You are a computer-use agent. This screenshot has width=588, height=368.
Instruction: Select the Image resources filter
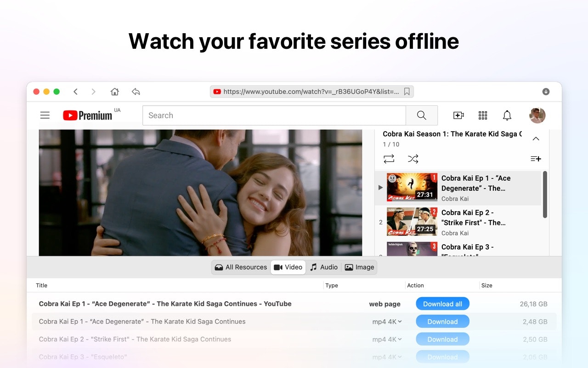(359, 267)
